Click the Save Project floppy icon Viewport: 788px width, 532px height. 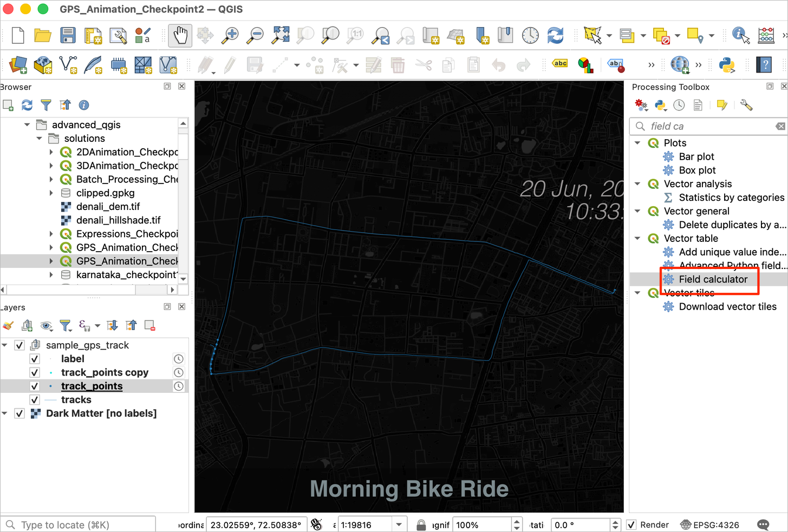point(68,36)
